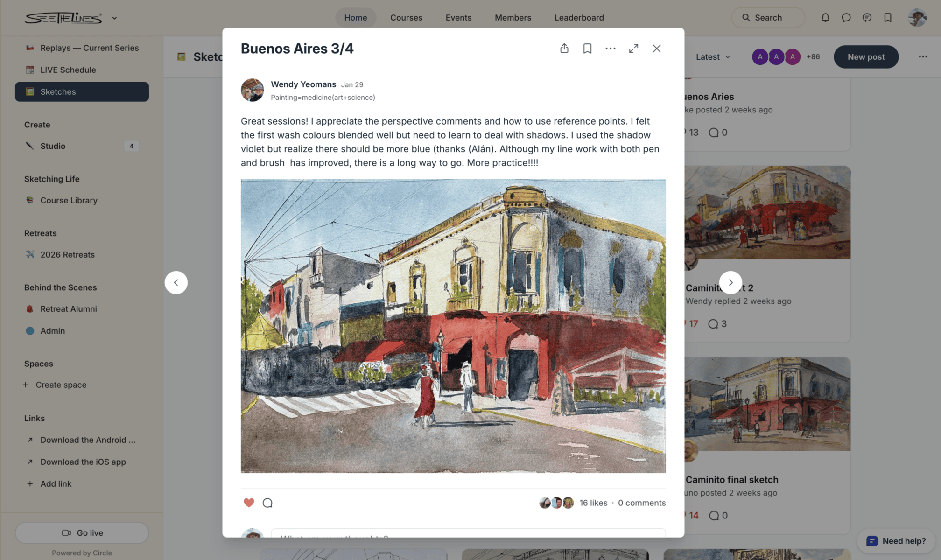941x560 pixels.
Task: Click the New post button
Action: tap(866, 57)
